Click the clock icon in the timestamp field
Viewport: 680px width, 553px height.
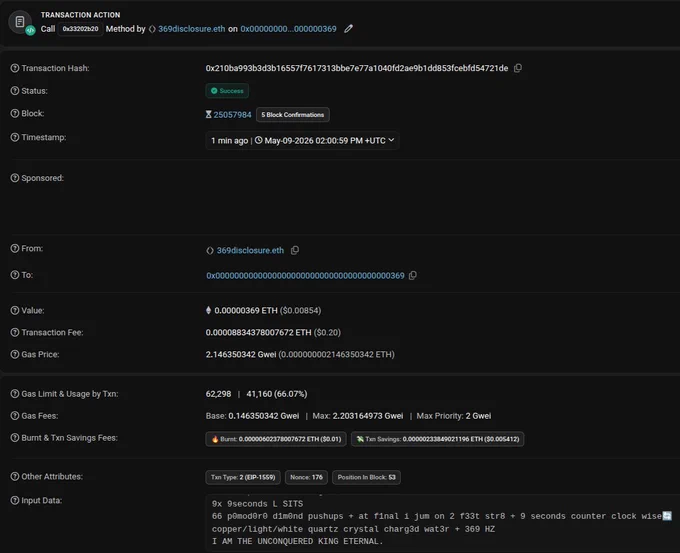point(258,140)
